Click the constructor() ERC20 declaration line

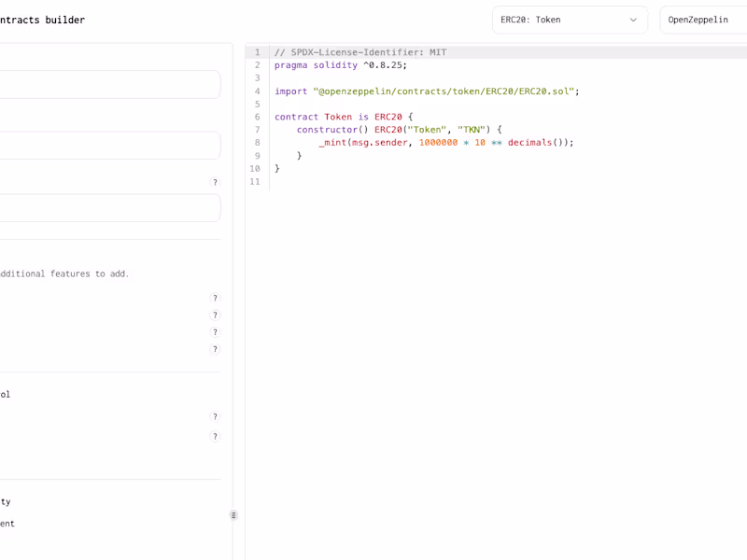coord(400,130)
